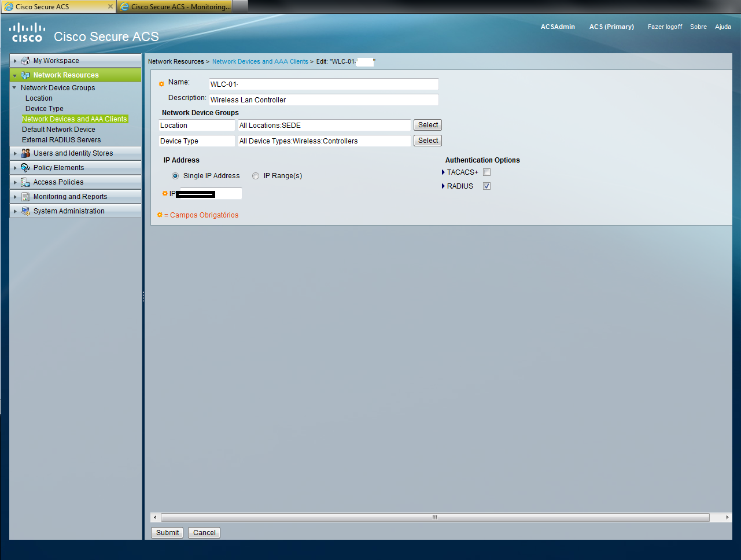741x560 pixels.
Task: Click the ACS (Primary) header text
Action: [611, 27]
